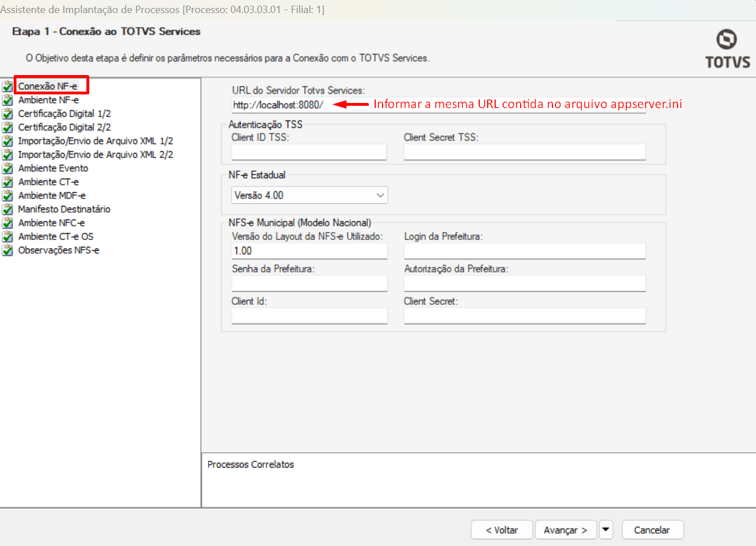The image size is (756, 546).
Task: Open Importação/Envio de Arquivo XML 1/2
Action: pyautogui.click(x=95, y=141)
